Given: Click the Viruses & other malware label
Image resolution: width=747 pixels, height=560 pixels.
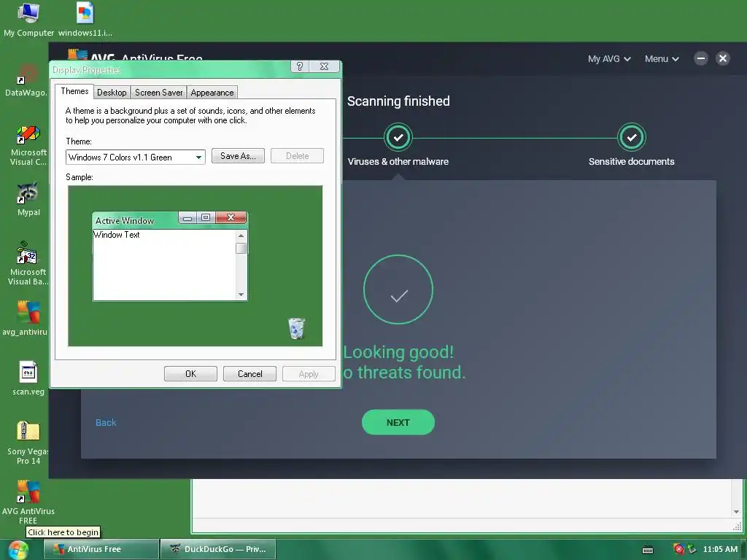Looking at the screenshot, I should click(398, 161).
